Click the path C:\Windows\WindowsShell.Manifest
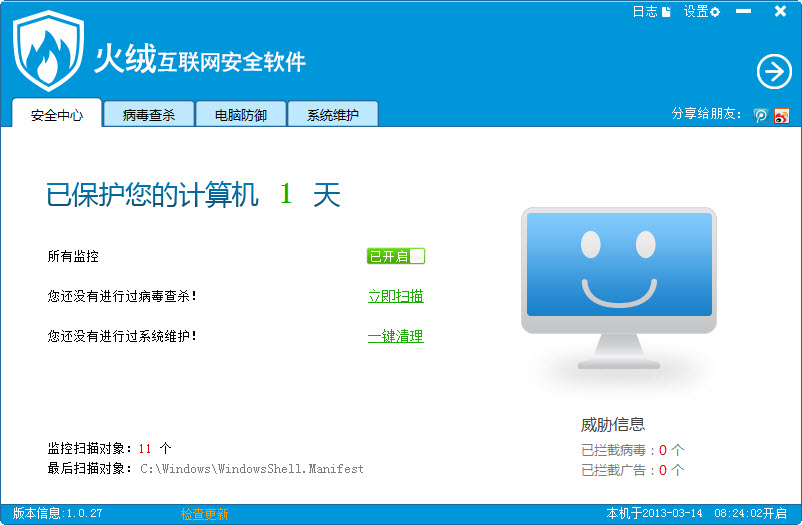The image size is (802, 525). point(252,469)
